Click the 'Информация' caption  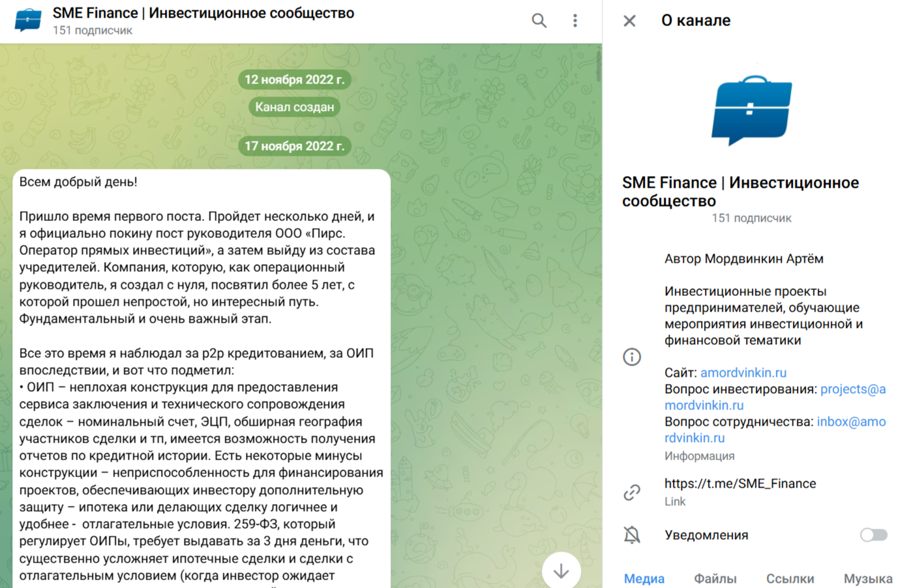700,456
